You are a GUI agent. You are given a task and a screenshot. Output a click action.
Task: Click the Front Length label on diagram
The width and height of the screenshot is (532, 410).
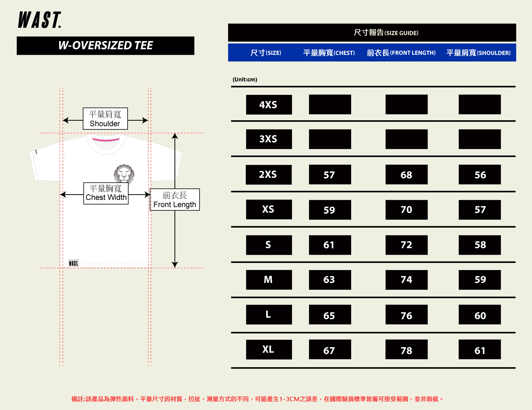click(x=175, y=200)
